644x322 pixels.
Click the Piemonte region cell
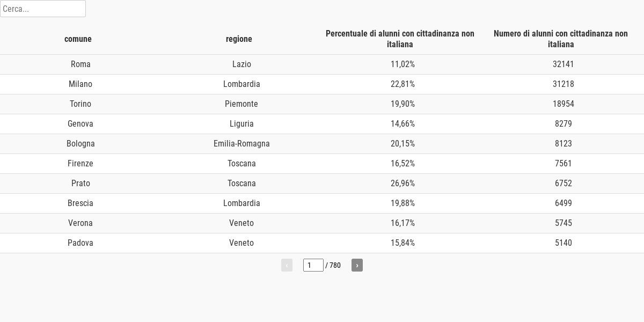(x=241, y=104)
